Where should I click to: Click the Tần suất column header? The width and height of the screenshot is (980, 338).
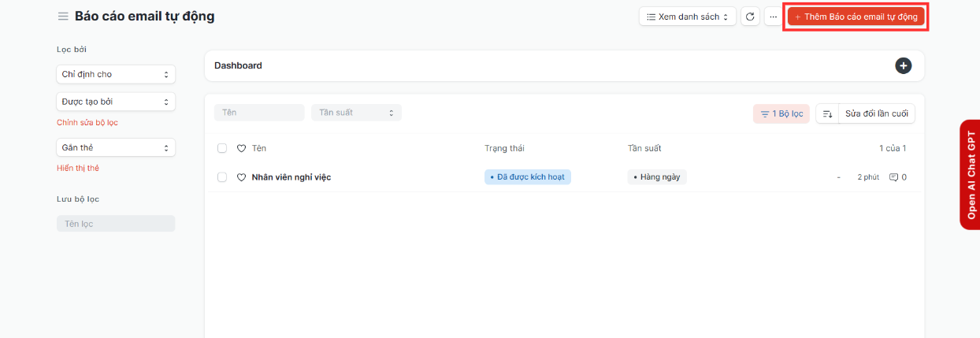[644, 148]
